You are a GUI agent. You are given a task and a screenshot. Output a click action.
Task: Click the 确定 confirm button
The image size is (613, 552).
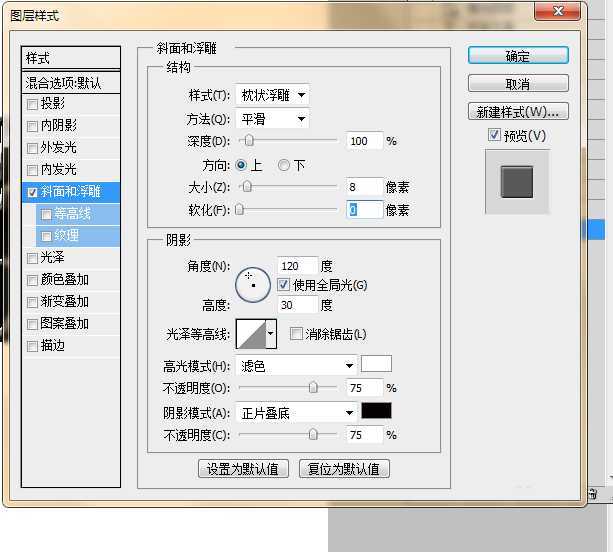tap(518, 56)
